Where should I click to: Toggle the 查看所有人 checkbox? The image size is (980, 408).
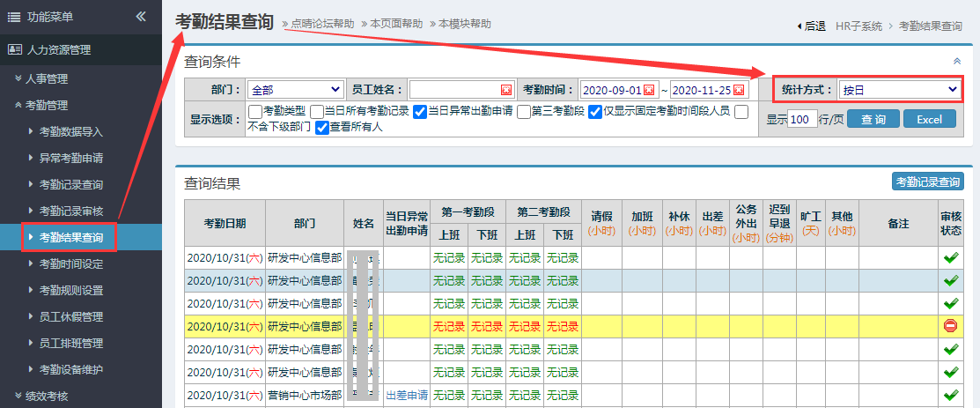322,128
